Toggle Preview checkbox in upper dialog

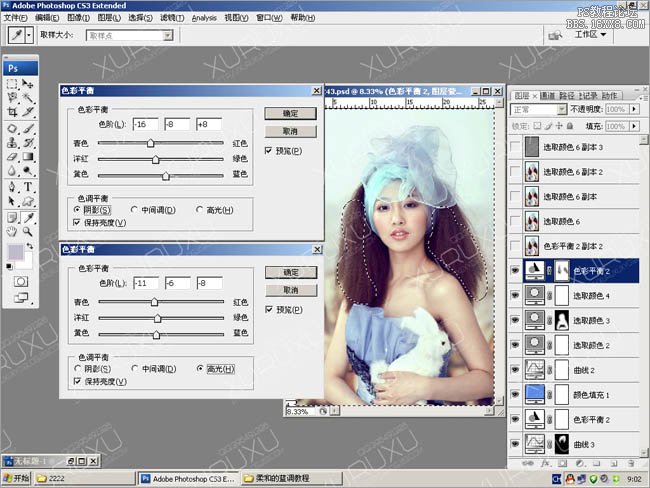point(268,151)
